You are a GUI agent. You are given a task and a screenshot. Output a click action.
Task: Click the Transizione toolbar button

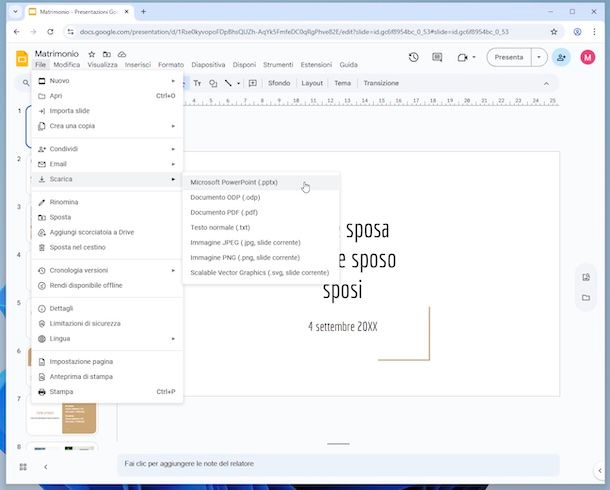(381, 83)
